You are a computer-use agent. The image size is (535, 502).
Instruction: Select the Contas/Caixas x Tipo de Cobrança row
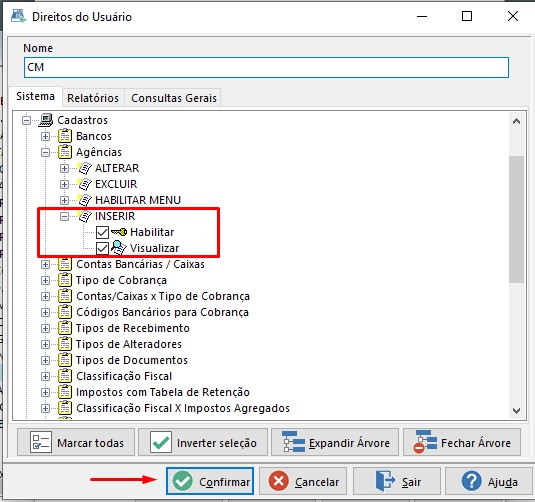click(163, 296)
